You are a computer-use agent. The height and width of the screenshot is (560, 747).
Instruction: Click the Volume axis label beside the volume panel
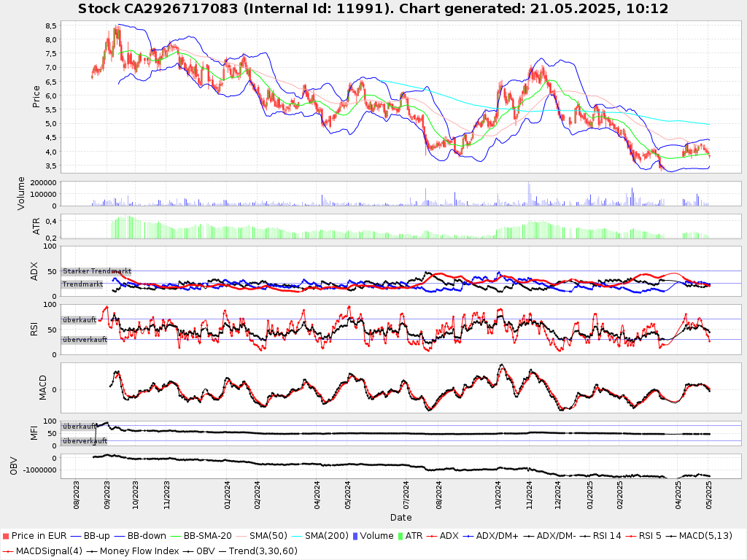[21, 193]
